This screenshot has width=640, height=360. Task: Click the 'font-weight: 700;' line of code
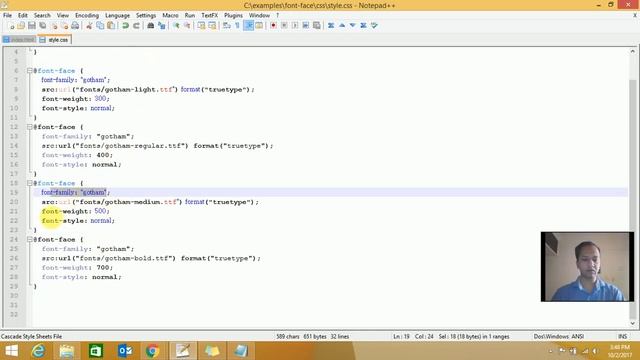tap(77, 268)
